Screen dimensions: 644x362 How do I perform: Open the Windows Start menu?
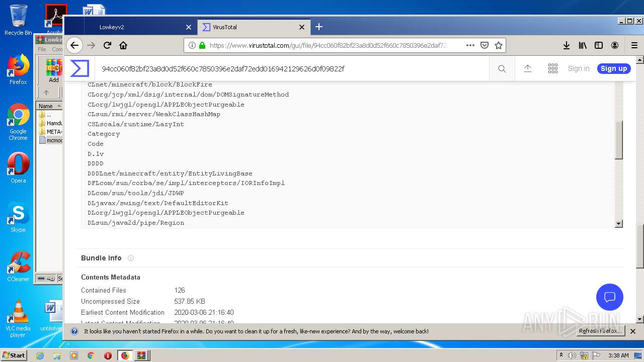(x=14, y=355)
